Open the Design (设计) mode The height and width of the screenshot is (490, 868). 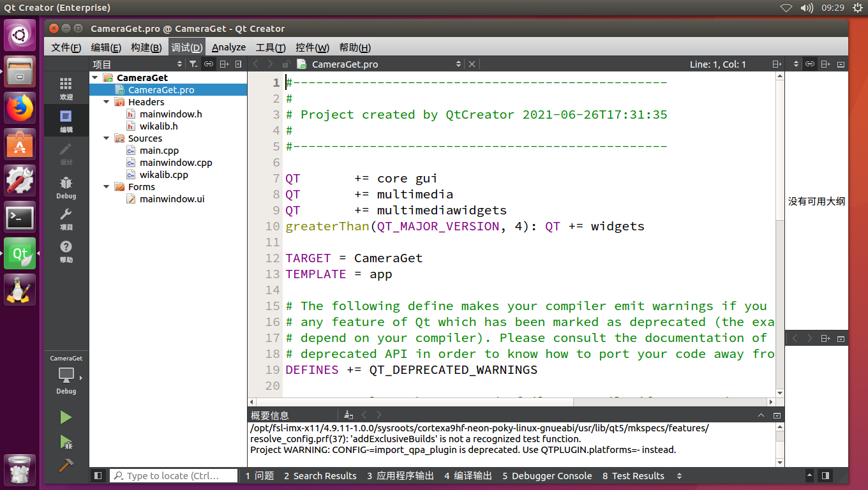(66, 154)
